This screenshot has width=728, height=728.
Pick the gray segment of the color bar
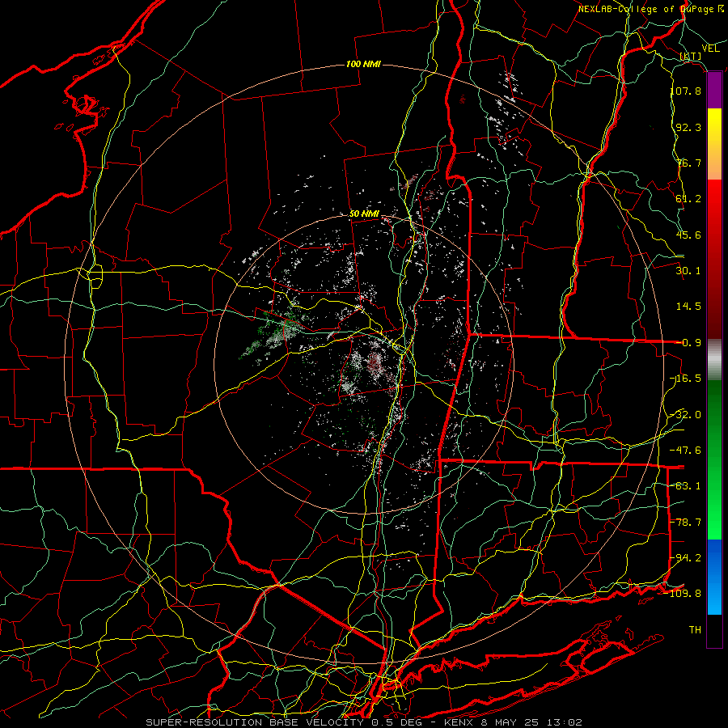714,360
